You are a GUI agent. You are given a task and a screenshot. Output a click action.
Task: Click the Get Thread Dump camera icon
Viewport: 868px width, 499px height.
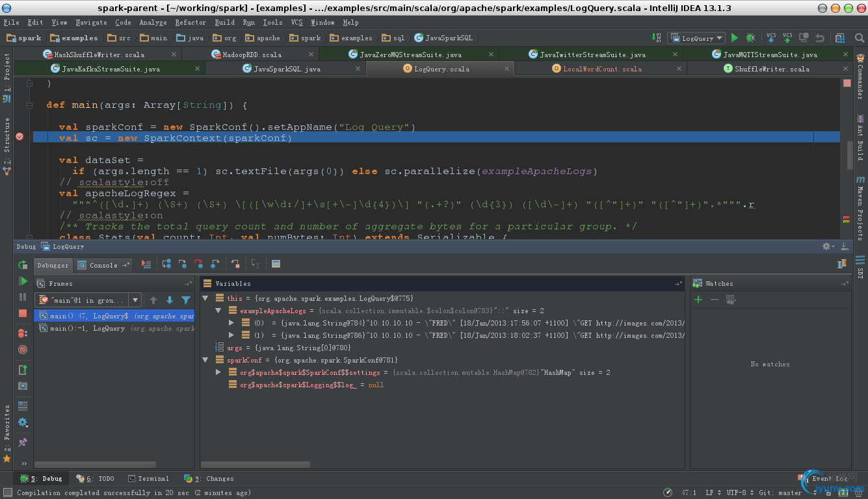23,386
